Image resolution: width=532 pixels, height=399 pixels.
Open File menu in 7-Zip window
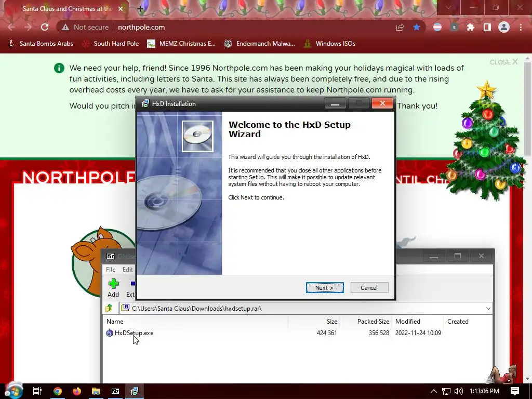coord(111,270)
